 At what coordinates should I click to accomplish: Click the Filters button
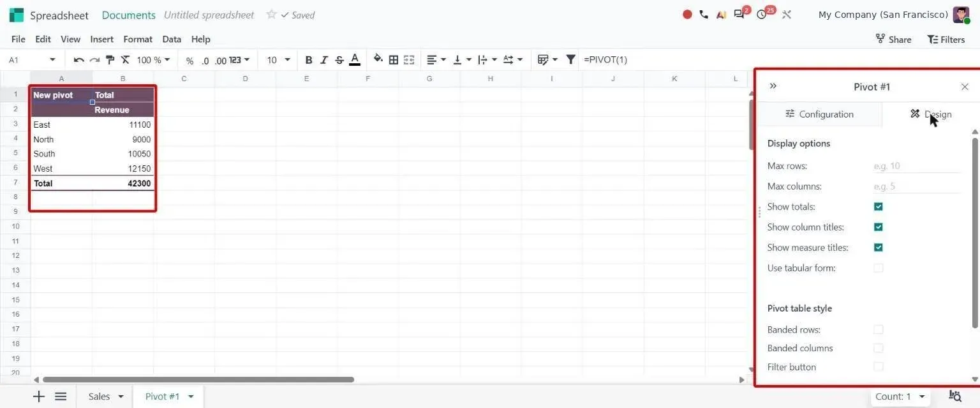pyautogui.click(x=946, y=39)
